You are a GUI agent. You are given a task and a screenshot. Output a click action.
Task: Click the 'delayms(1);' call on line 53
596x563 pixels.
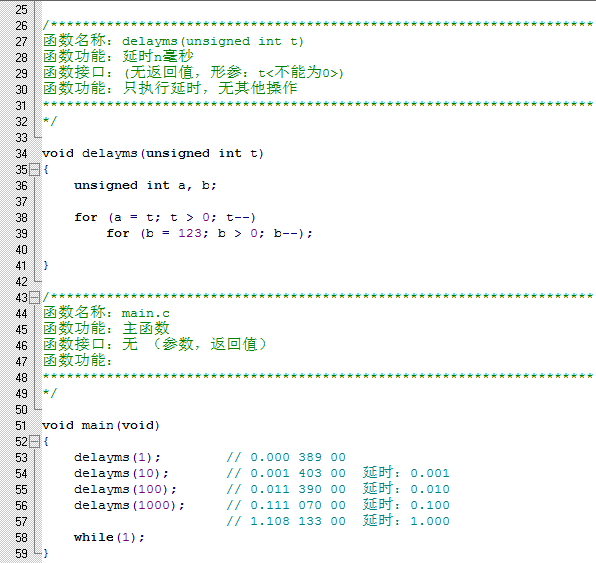pos(117,457)
